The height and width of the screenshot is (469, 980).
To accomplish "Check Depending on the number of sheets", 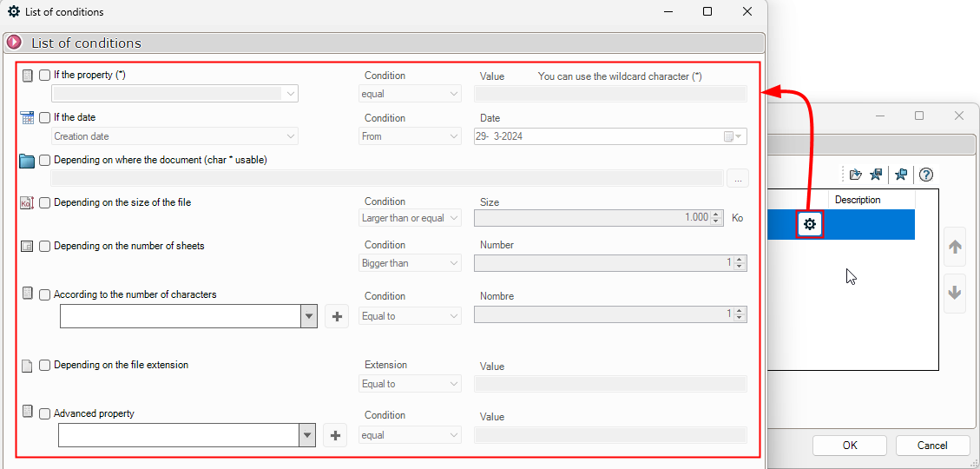I will point(44,247).
